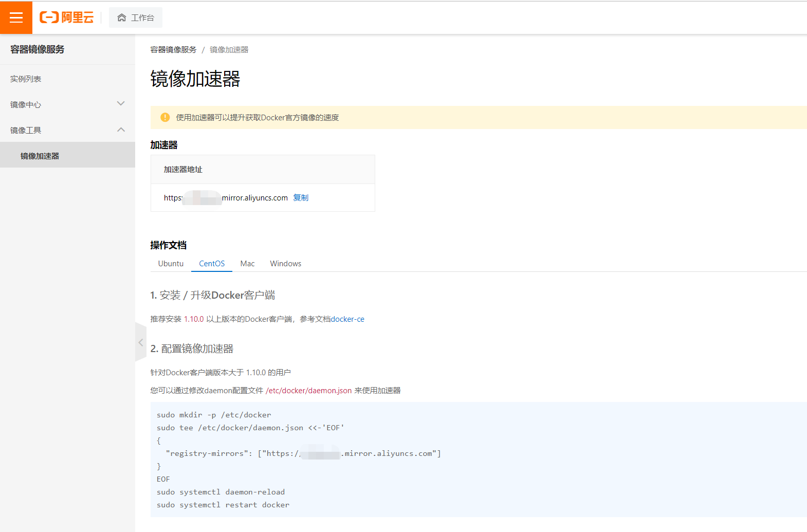
Task: Click the 1. 安装 / 升级Docker客户端 heading
Action: 212,295
